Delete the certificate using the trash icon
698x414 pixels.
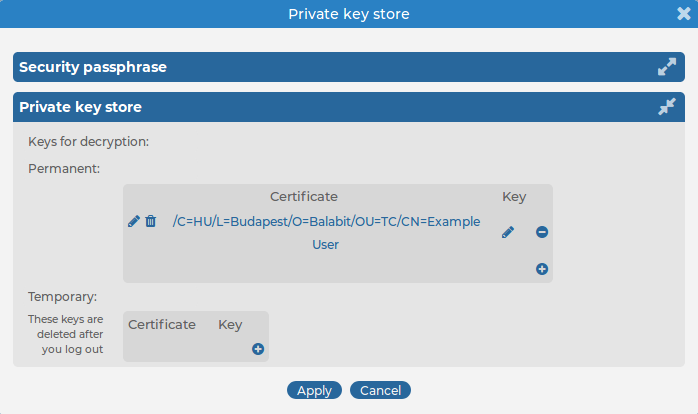click(151, 221)
